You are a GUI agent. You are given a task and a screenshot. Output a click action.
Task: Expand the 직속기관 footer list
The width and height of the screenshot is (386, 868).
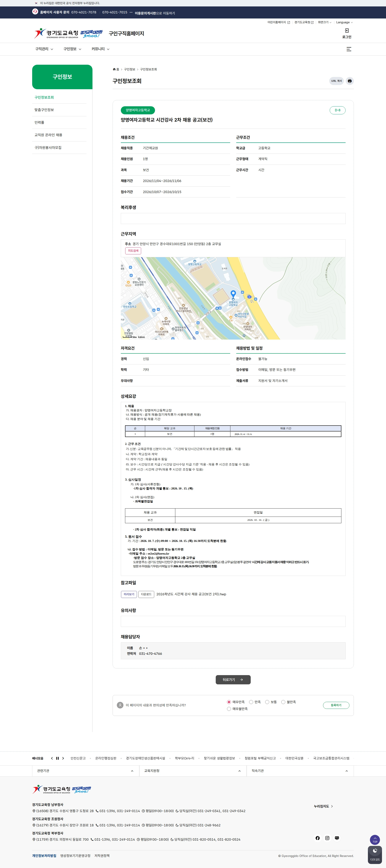[300, 771]
